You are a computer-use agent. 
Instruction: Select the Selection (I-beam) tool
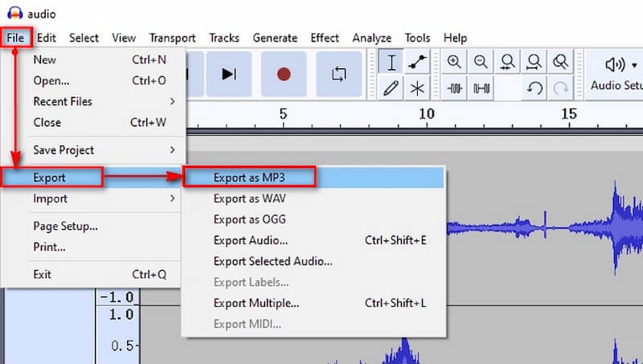click(x=391, y=62)
